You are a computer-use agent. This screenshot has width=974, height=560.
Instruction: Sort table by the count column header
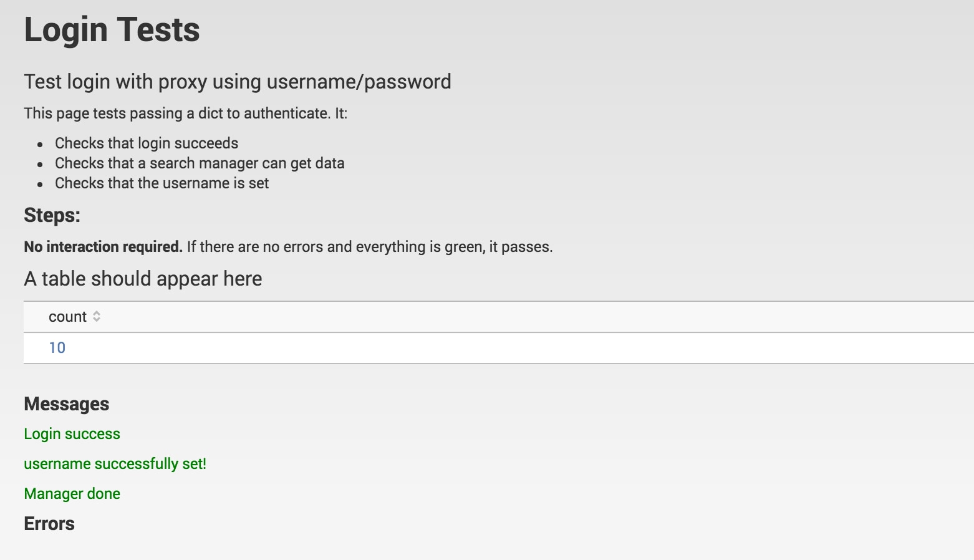68,317
